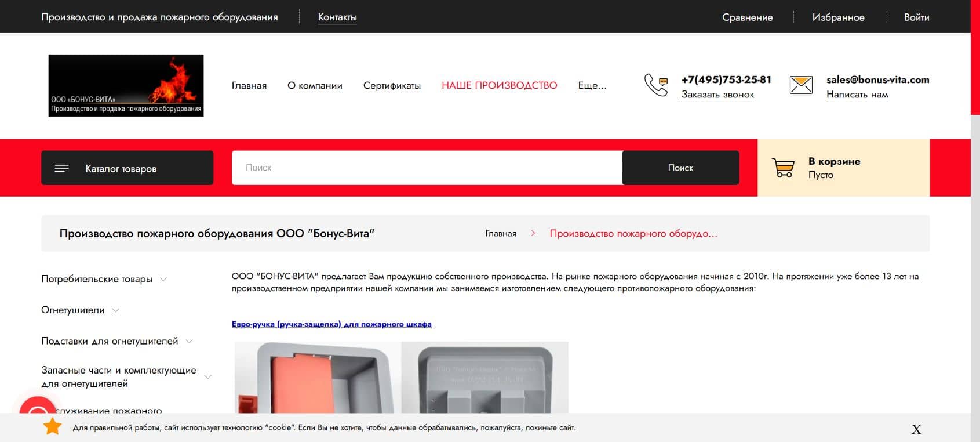The width and height of the screenshot is (980, 442).
Task: Select НАШЕ ПРОИЗВОДСТВО menu item
Action: [x=500, y=85]
